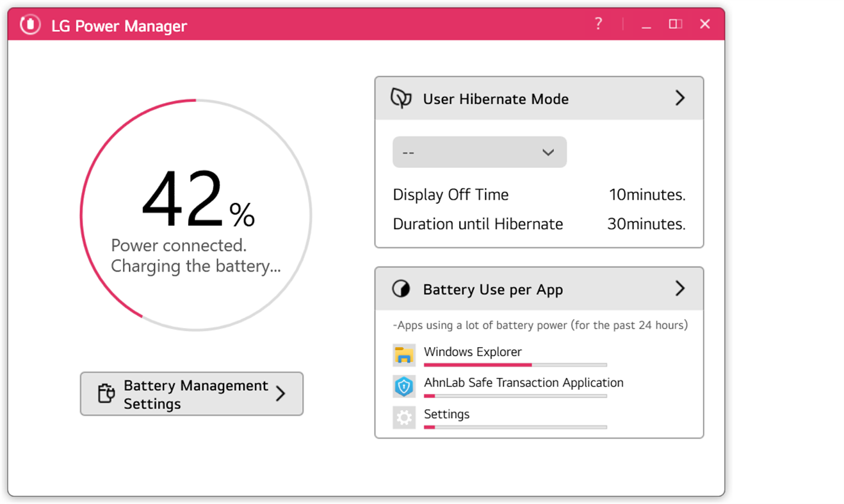Click the Battery Use per App circle icon
Screen dimensions: 844x504
tap(401, 289)
